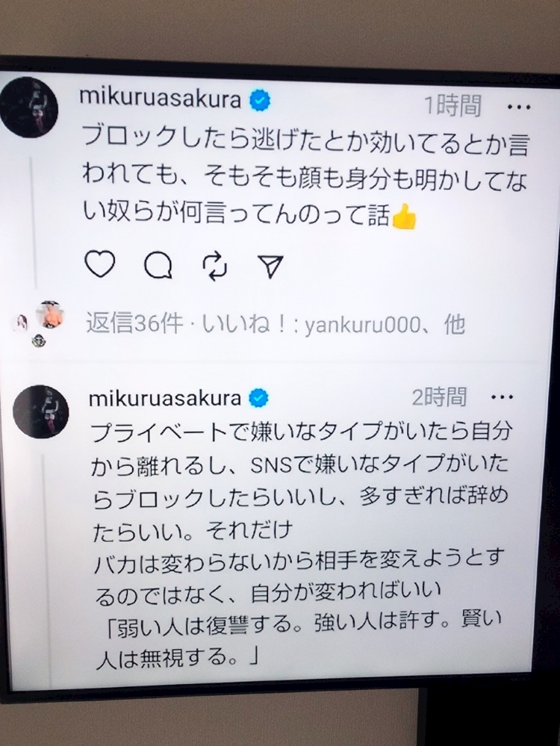Tap verified badge on second post
Image resolution: width=560 pixels, height=746 pixels.
(259, 398)
